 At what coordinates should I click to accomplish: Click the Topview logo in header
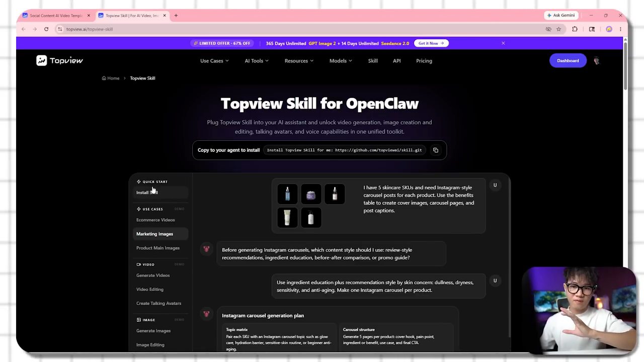[x=59, y=61]
